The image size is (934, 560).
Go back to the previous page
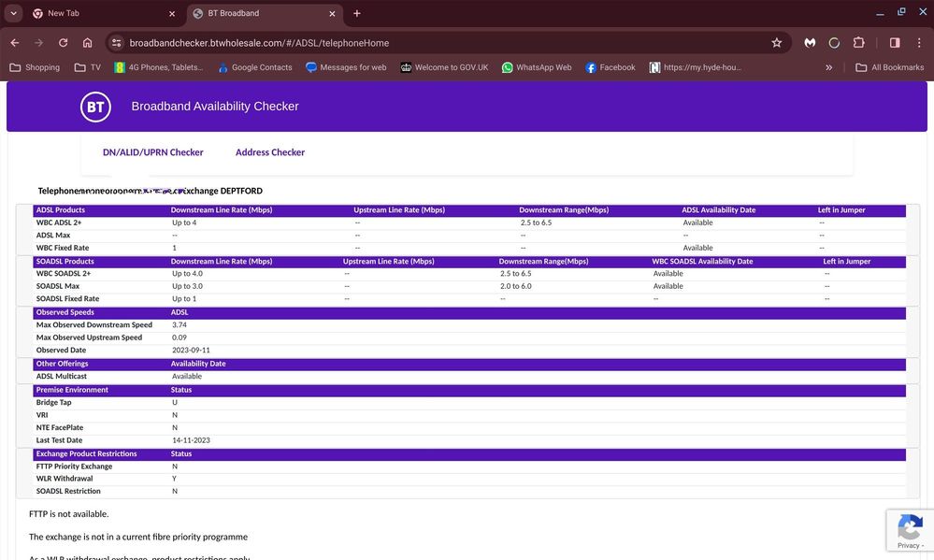(15, 43)
